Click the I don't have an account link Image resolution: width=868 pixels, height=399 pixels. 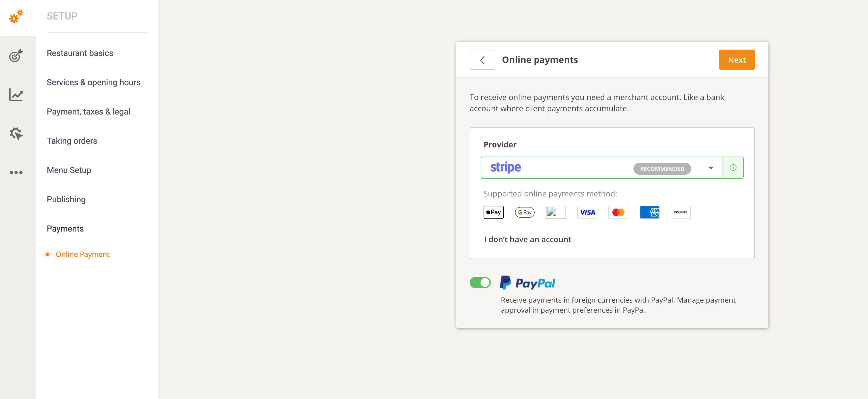tap(527, 239)
